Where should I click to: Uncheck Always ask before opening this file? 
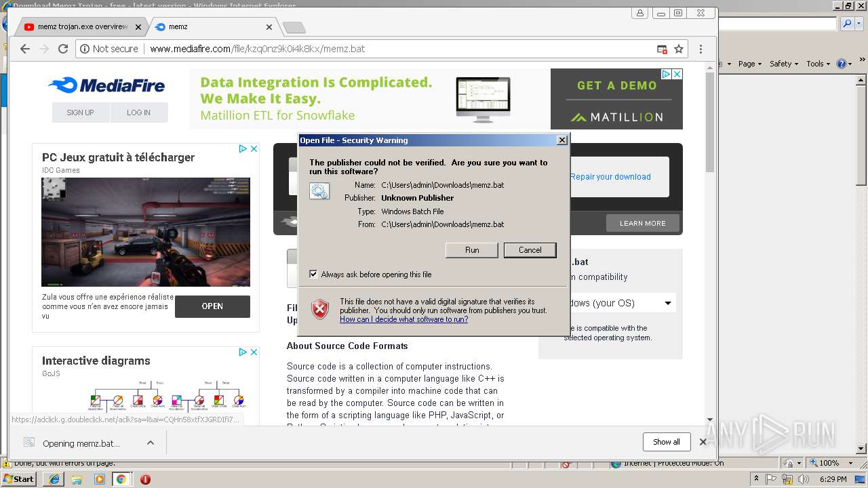(x=313, y=274)
